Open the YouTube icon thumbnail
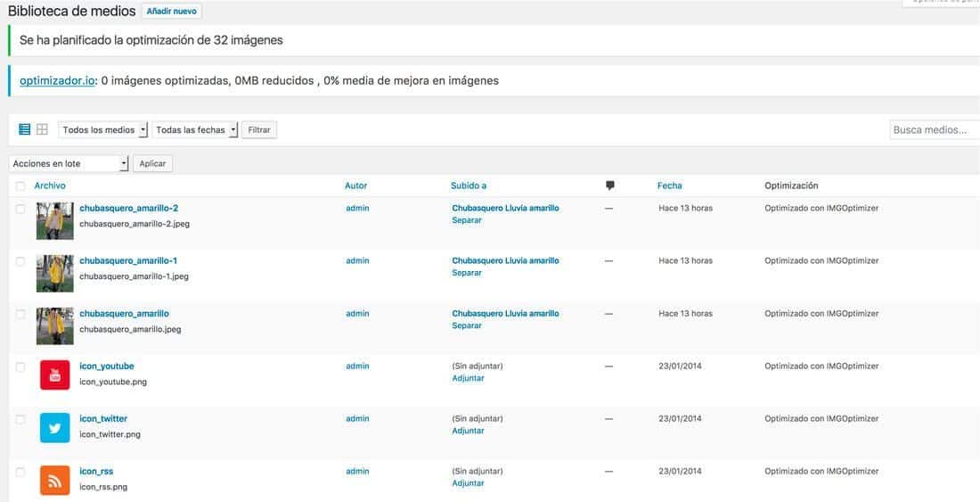980x502 pixels. [x=54, y=374]
